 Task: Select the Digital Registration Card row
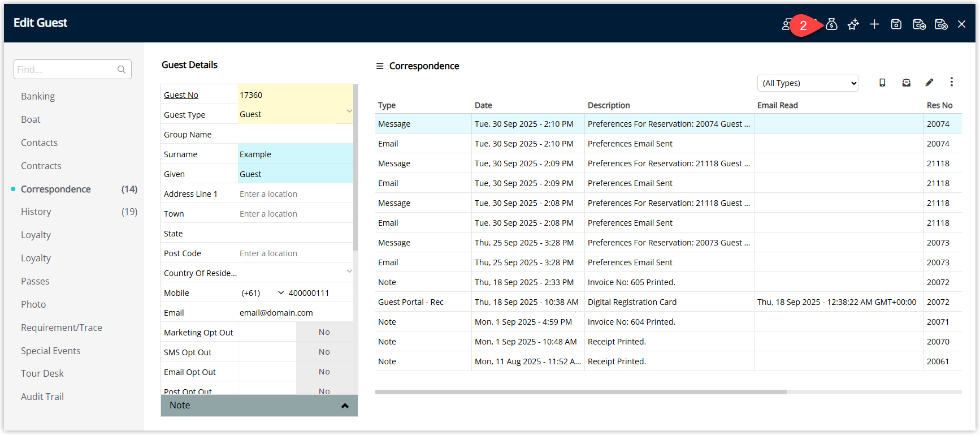click(669, 302)
